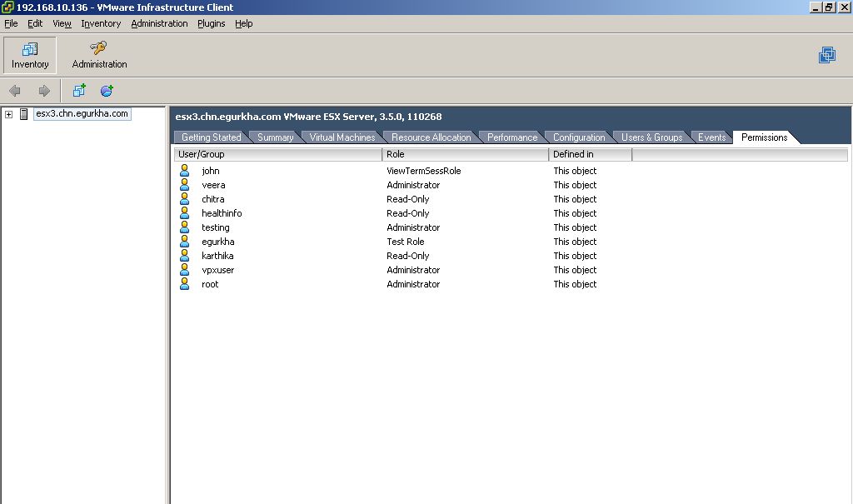Click the new virtual machine icon
The width and height of the screenshot is (853, 504).
point(79,90)
